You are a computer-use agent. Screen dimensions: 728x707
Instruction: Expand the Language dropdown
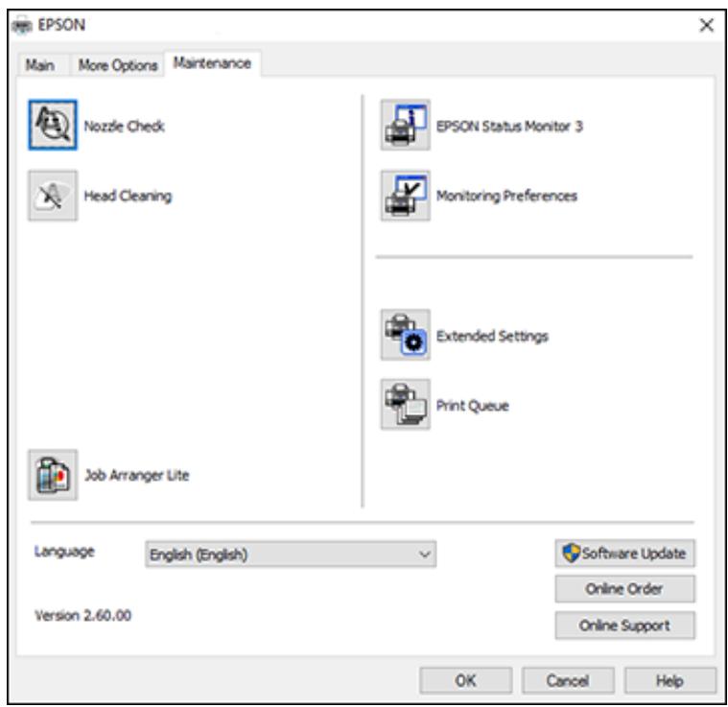click(291, 554)
